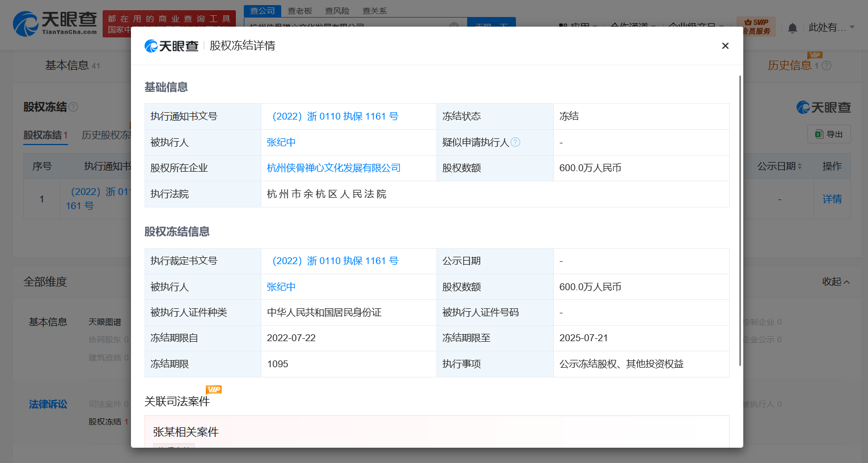Click 天眼图谱 item in background
868x463 pixels.
(105, 322)
